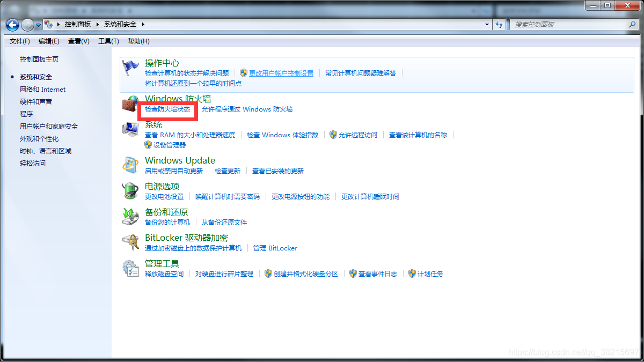The width and height of the screenshot is (644, 362).
Task: Click 查看该计算机的名称 link
Action: 418,135
